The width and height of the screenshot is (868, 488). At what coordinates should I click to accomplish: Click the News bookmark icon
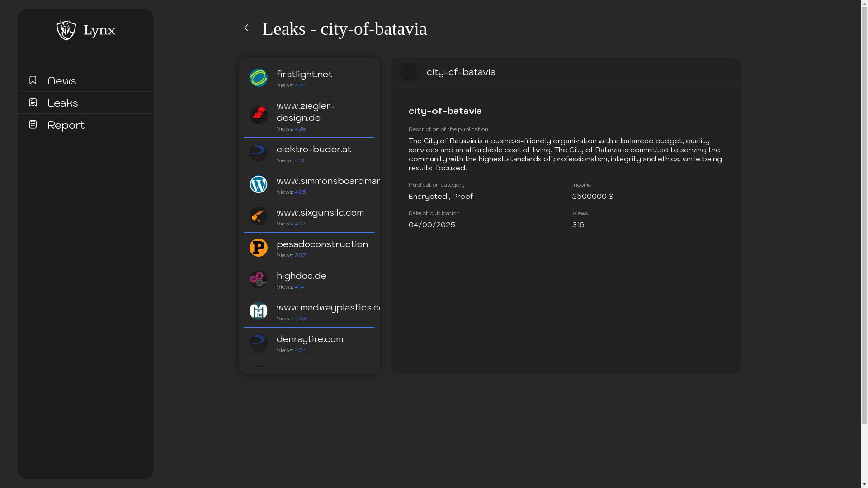coord(33,80)
